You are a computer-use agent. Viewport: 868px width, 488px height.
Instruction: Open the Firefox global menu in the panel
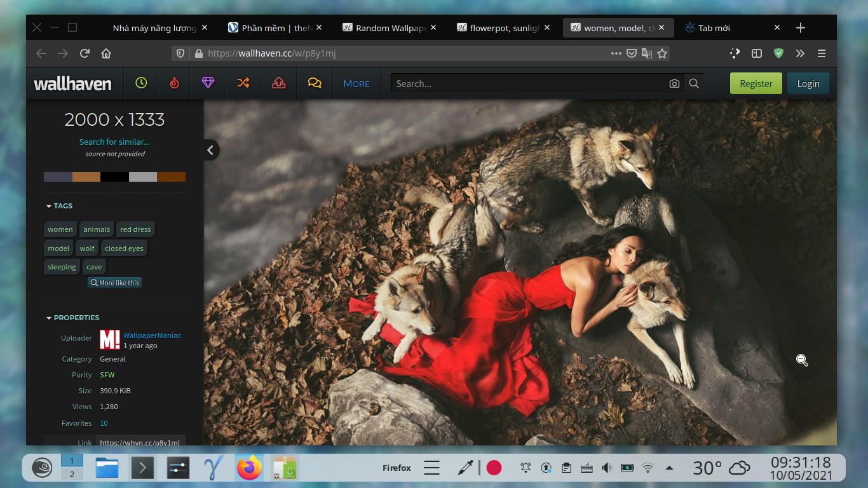tap(431, 468)
